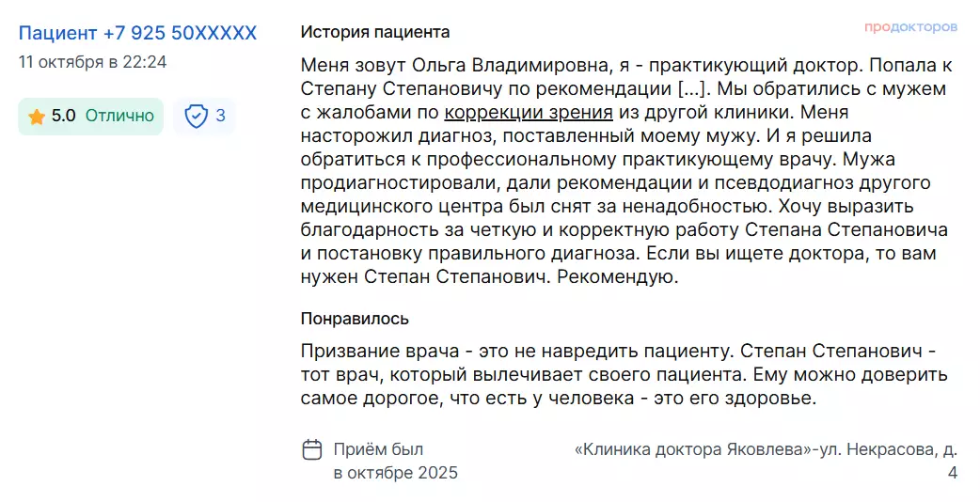Click the number 3 beside the shield

point(220,117)
